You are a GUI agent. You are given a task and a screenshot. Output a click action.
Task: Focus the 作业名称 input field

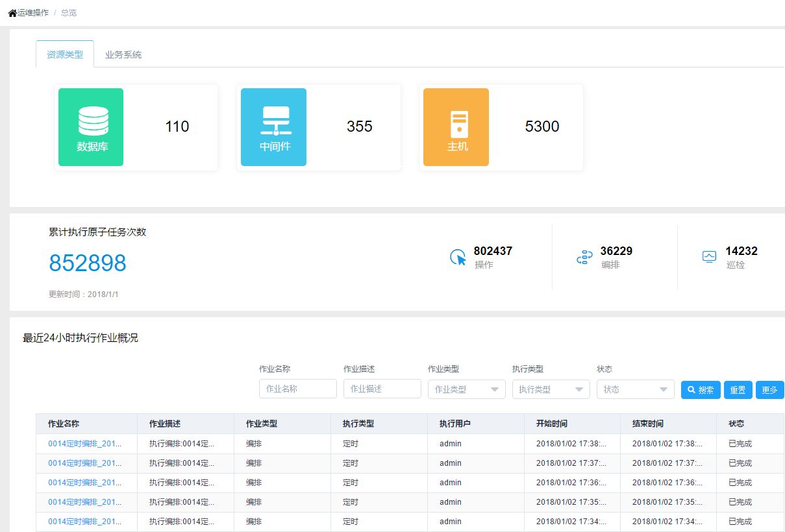(297, 389)
